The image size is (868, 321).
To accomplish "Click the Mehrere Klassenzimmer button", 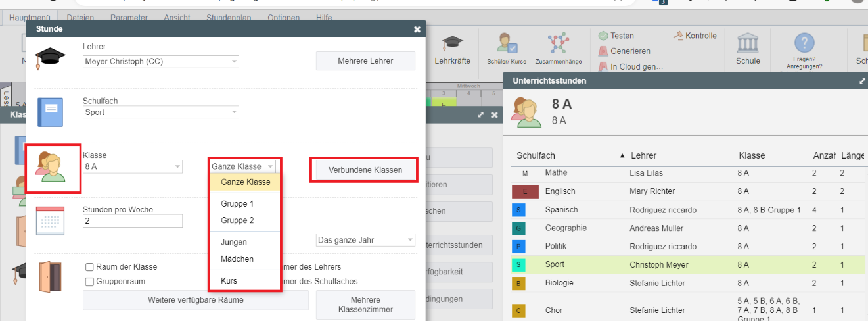I will coord(365,305).
